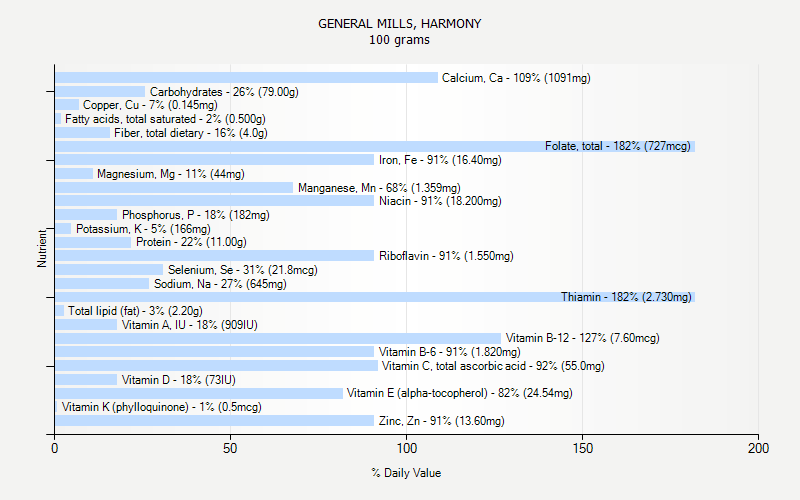Click the Iron, Fe - 91% label
Image resolution: width=800 pixels, height=500 pixels.
pyautogui.click(x=440, y=160)
